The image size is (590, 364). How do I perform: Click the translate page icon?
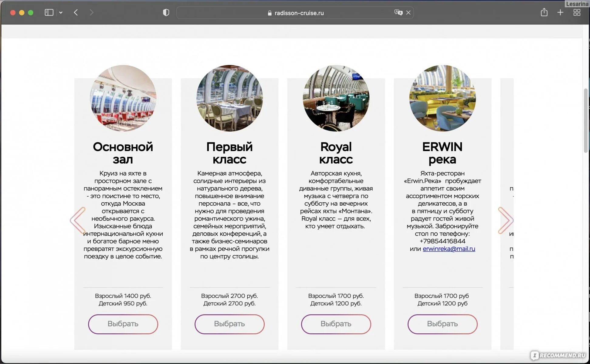click(x=398, y=12)
